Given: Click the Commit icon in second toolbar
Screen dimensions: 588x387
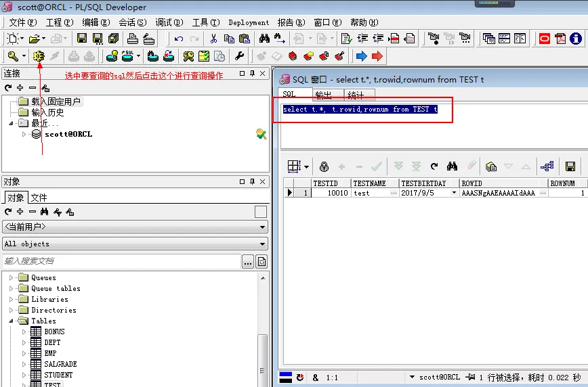Looking at the screenshot, I should point(153,56).
